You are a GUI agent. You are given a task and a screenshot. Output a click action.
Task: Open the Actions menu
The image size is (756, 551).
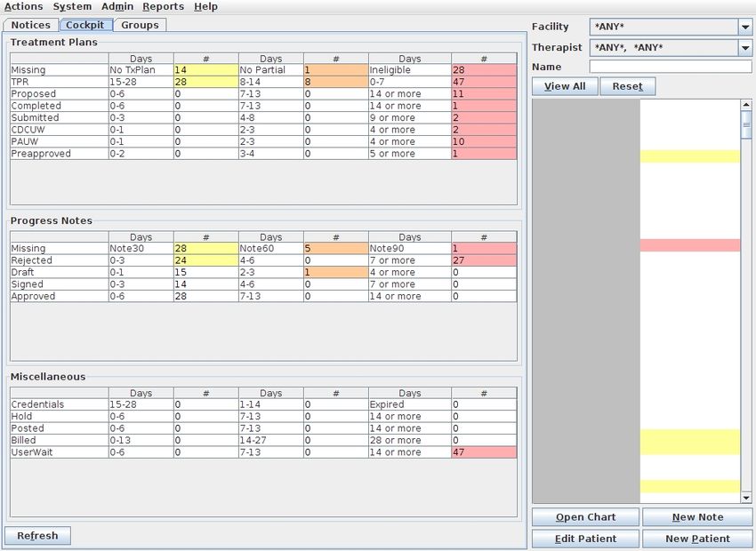[23, 7]
